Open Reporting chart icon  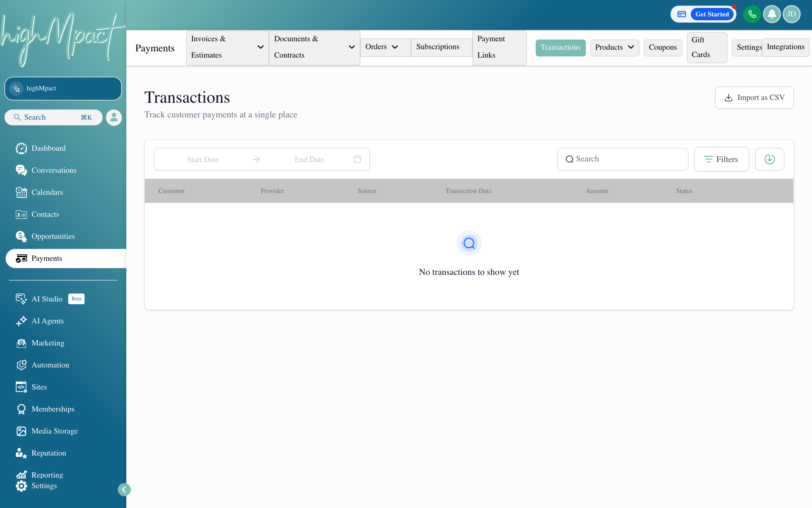click(x=21, y=475)
